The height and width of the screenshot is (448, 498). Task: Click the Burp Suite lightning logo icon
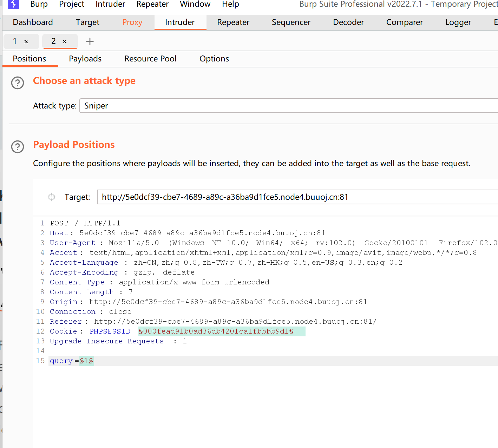(13, 4)
